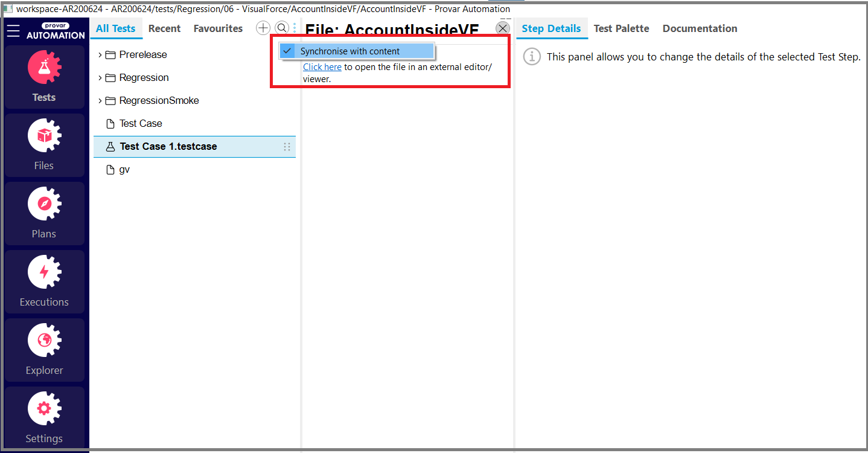The height and width of the screenshot is (453, 868).
Task: Open Settings gear in sidebar
Action: point(44,418)
